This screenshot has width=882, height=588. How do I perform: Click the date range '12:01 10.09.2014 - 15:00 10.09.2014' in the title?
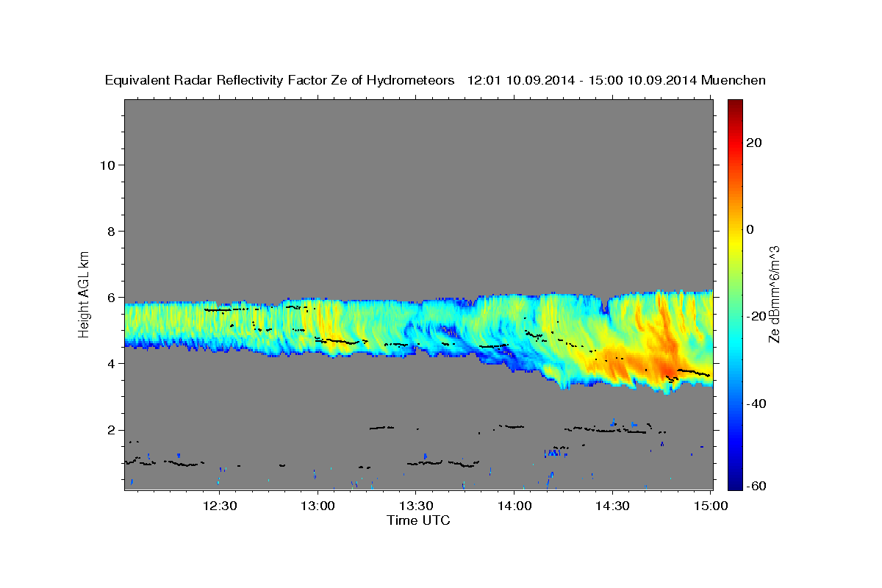(582, 81)
